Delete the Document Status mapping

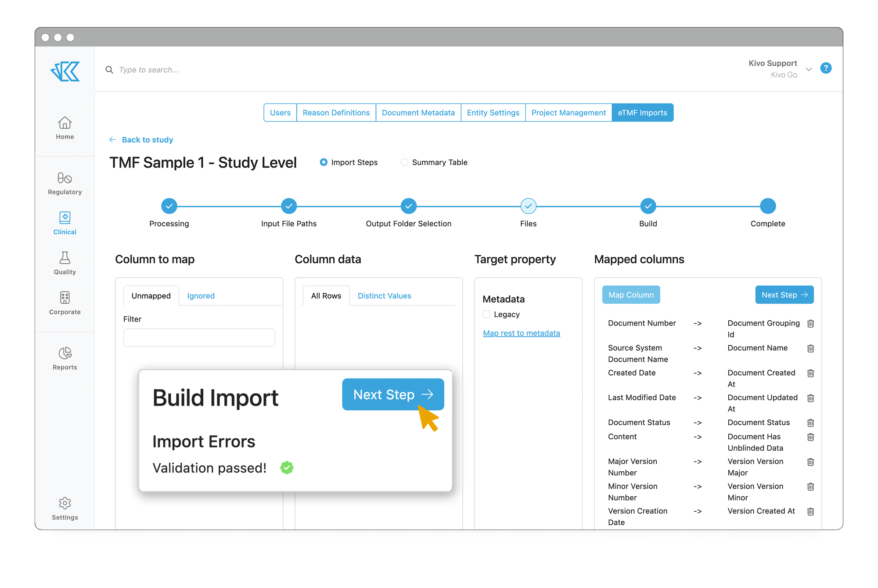click(x=811, y=423)
